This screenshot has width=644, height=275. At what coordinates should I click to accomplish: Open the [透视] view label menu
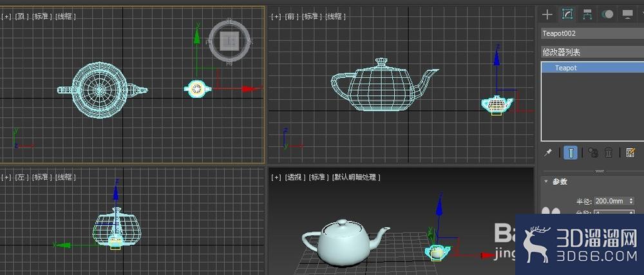296,177
